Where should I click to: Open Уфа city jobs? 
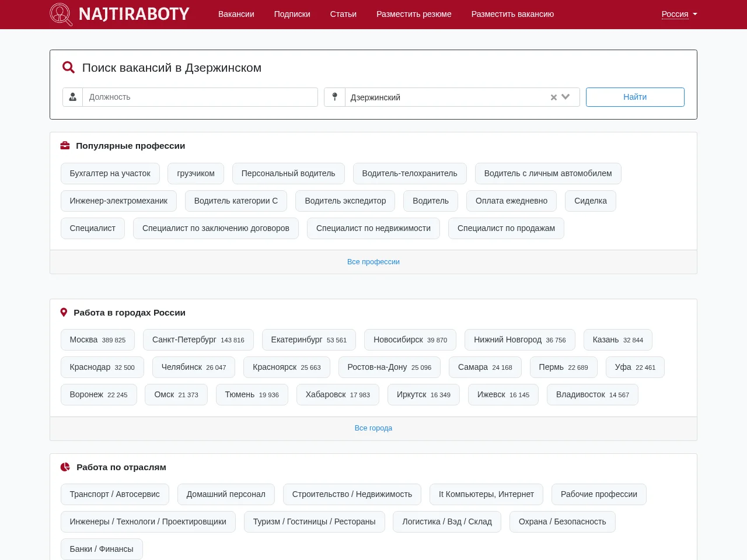pos(635,367)
